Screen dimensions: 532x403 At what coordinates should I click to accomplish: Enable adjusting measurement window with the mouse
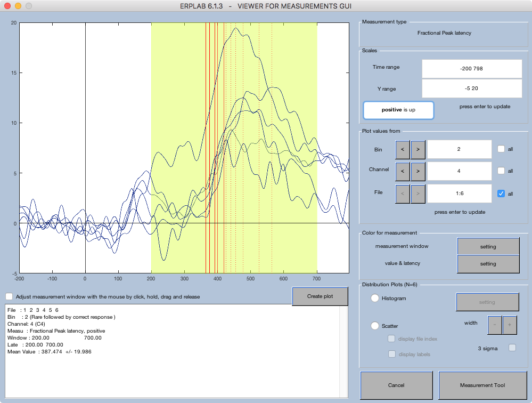pos(9,296)
